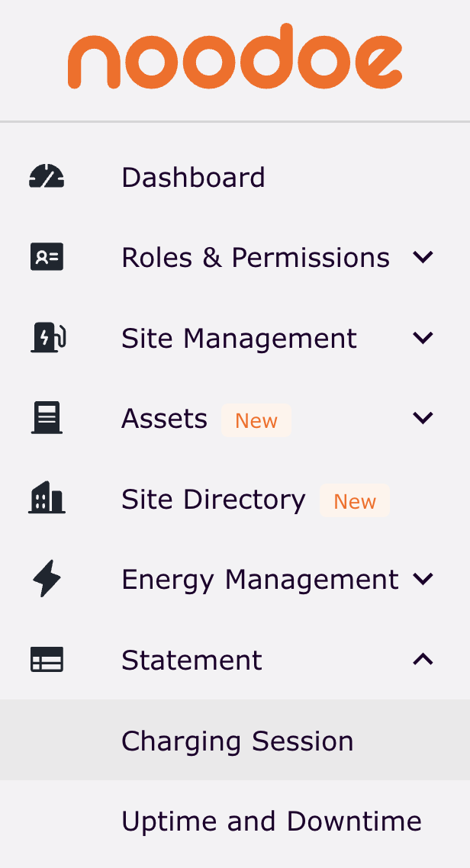Image resolution: width=470 pixels, height=868 pixels.
Task: Open the Uptime and Downtime page
Action: point(271,821)
